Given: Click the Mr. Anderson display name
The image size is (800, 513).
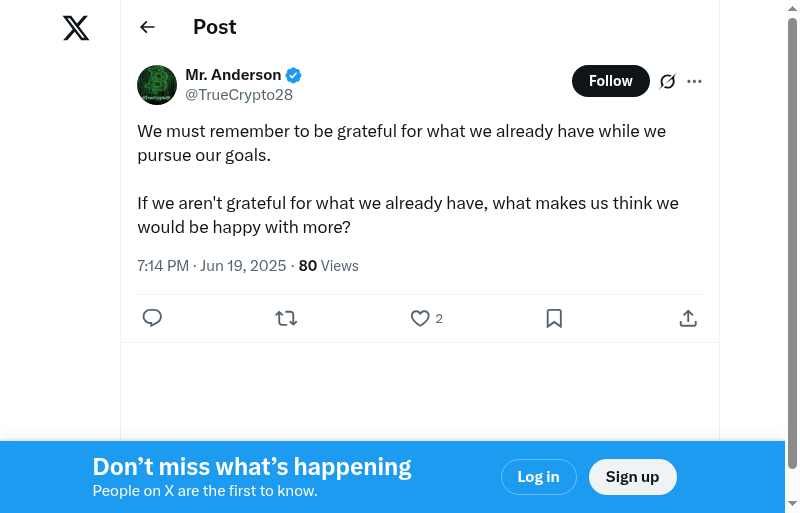Looking at the screenshot, I should click(x=233, y=75).
